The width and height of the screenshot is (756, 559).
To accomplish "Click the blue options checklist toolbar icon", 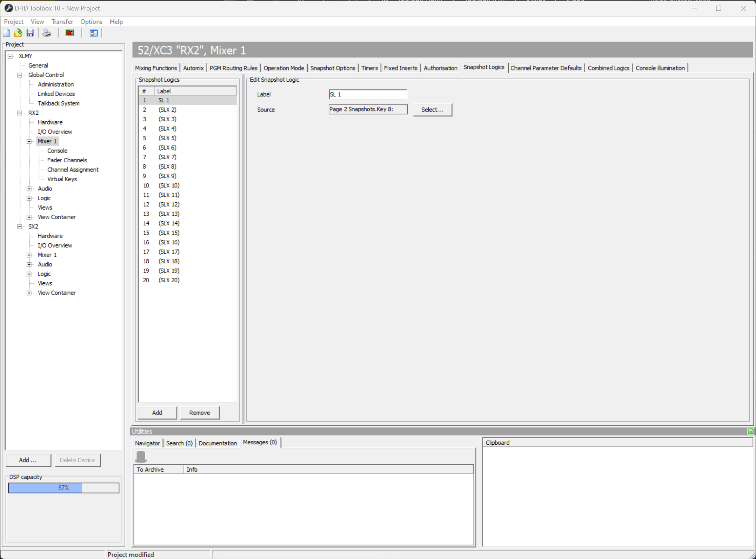I will [x=93, y=33].
